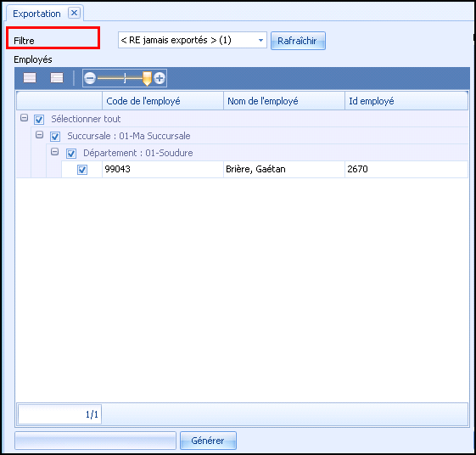Uncheck Succursale 01-Ma Succursale checkbox
The width and height of the screenshot is (476, 455).
(55, 137)
